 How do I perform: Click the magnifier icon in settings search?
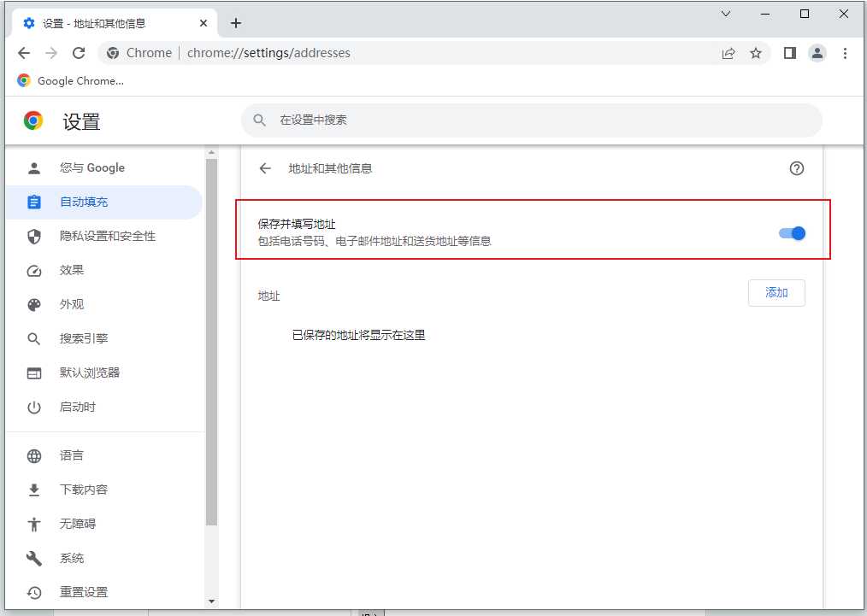(x=259, y=120)
